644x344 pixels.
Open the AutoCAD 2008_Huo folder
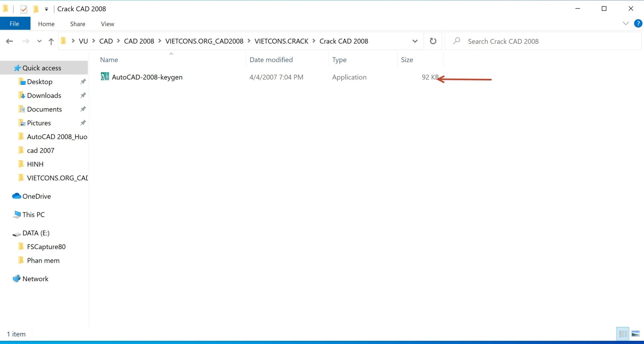[x=57, y=137]
